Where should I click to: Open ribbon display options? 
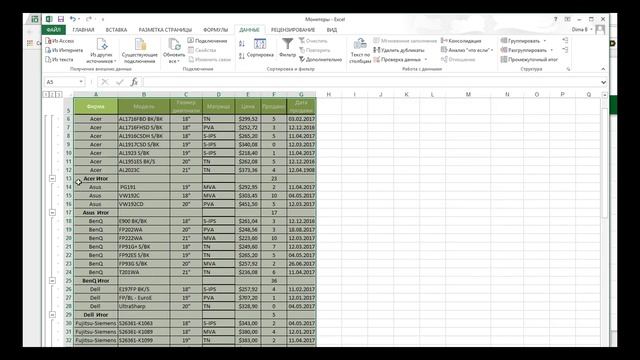click(567, 19)
